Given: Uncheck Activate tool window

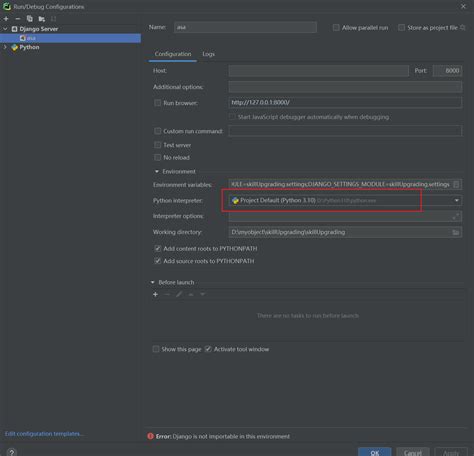Looking at the screenshot, I should (x=208, y=349).
